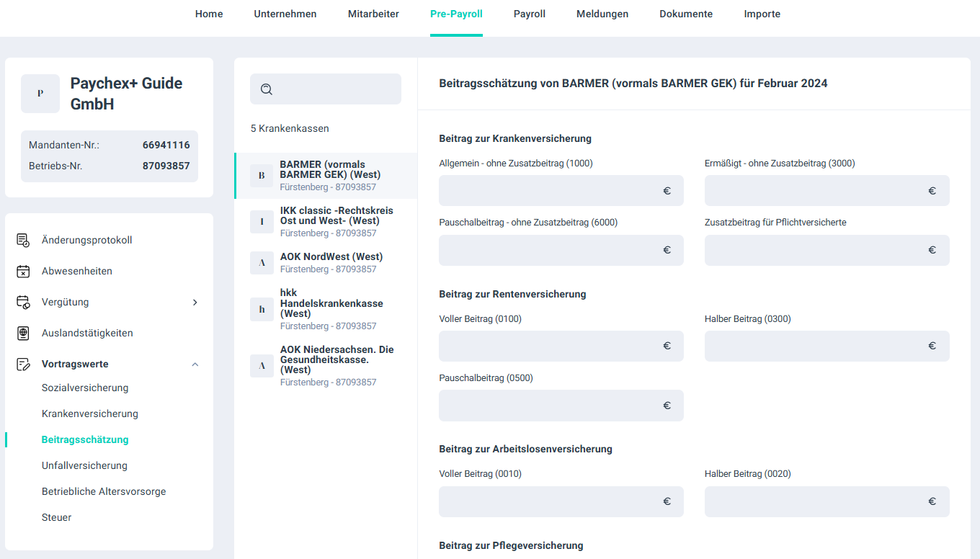Select Betriebliche Altersvorsorge under Vortragswerte

(104, 491)
